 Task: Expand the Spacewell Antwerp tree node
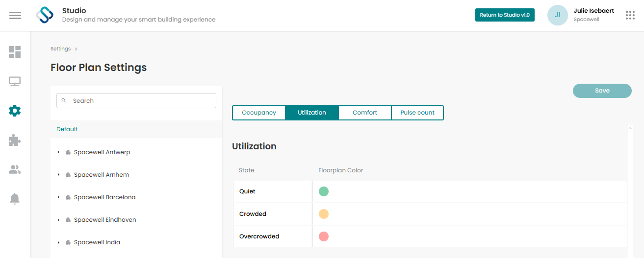click(58, 152)
